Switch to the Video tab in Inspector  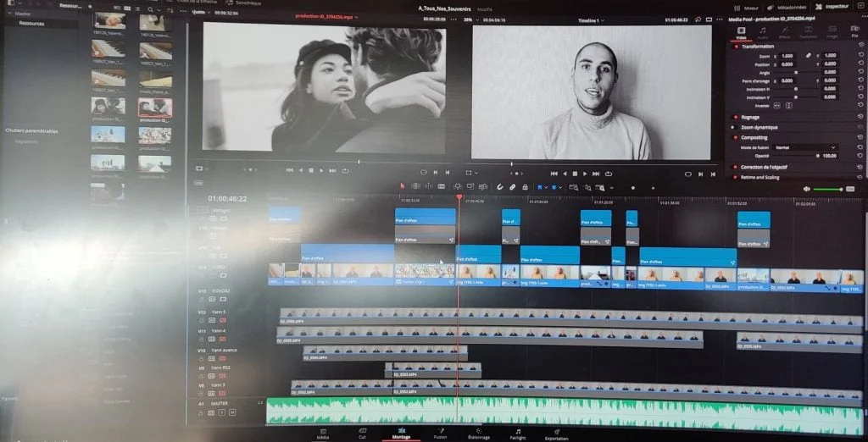click(x=741, y=33)
